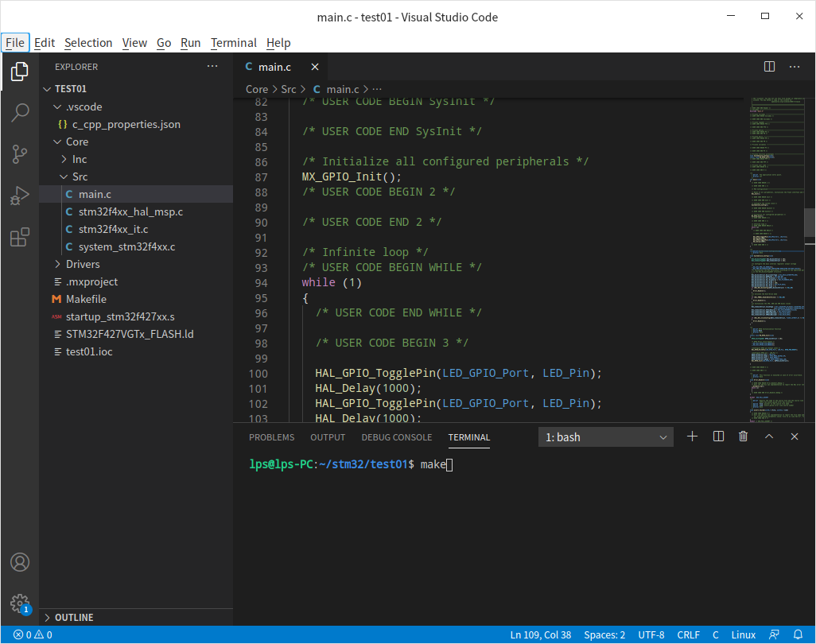Viewport: 816px width, 644px height.
Task: Split the editor to the right
Action: coord(769,67)
